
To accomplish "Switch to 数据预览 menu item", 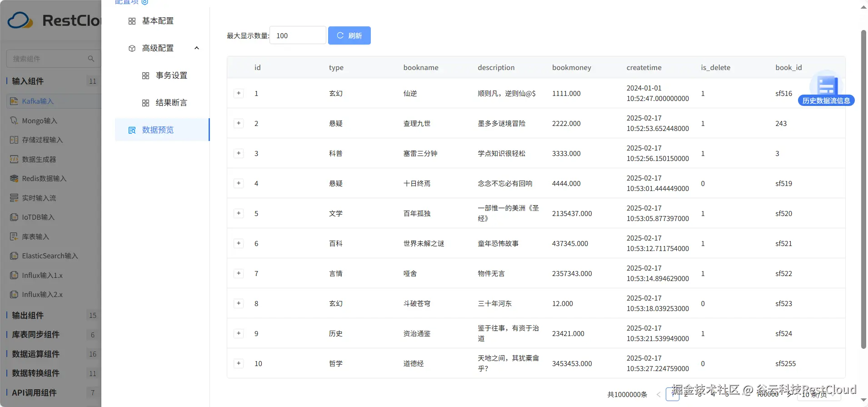I will tap(158, 130).
